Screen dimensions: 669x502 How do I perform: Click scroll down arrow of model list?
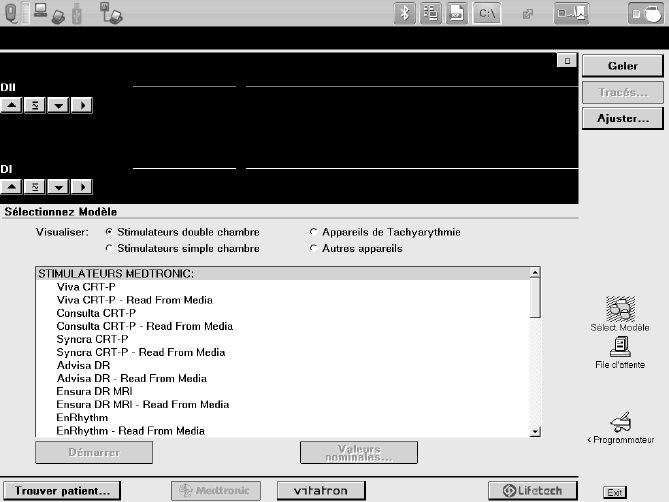point(535,432)
